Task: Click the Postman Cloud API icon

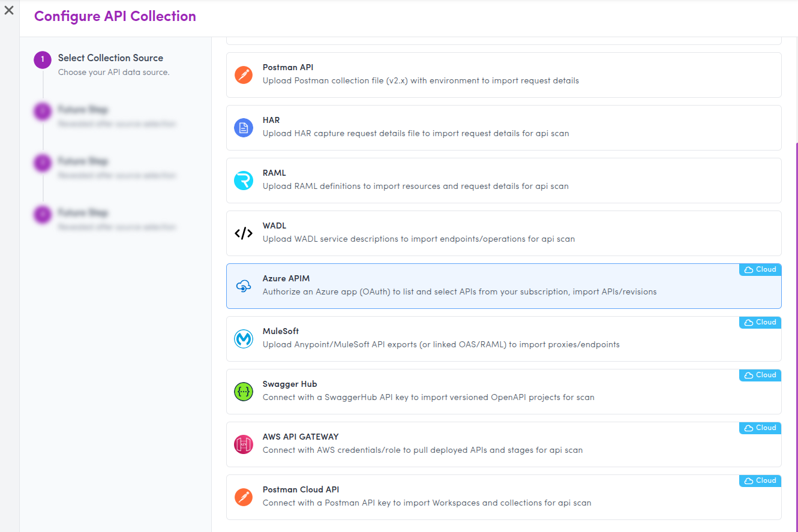Action: [x=243, y=497]
